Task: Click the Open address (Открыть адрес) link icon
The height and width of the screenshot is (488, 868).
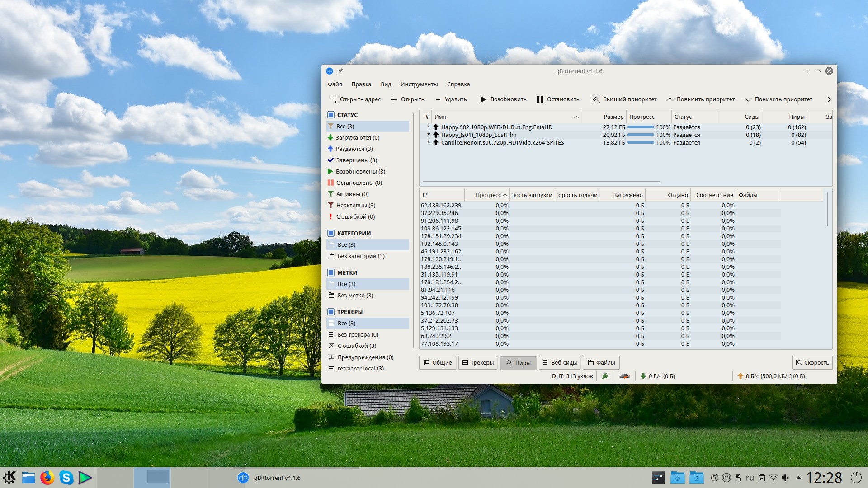Action: pyautogui.click(x=333, y=99)
